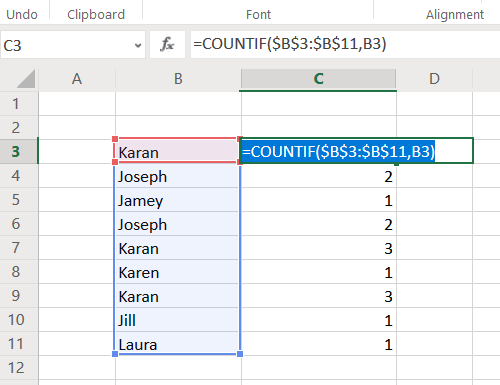Viewport: 500px width, 385px height.
Task: Click cell C4 next to Joseph
Action: 319,176
